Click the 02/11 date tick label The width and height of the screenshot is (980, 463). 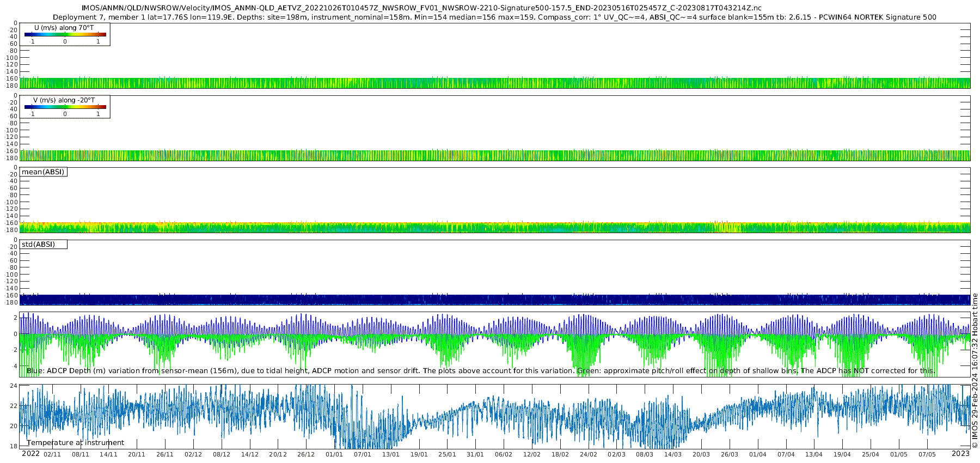pos(52,454)
